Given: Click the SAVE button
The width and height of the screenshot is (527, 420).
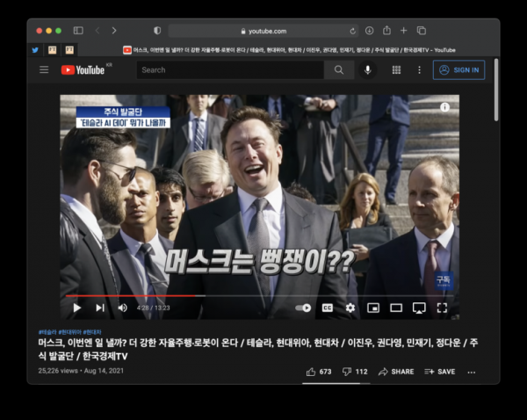Looking at the screenshot, I should coord(440,372).
